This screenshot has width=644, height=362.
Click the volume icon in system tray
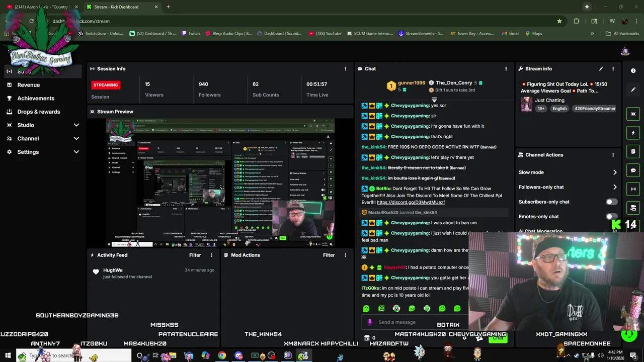point(601,355)
